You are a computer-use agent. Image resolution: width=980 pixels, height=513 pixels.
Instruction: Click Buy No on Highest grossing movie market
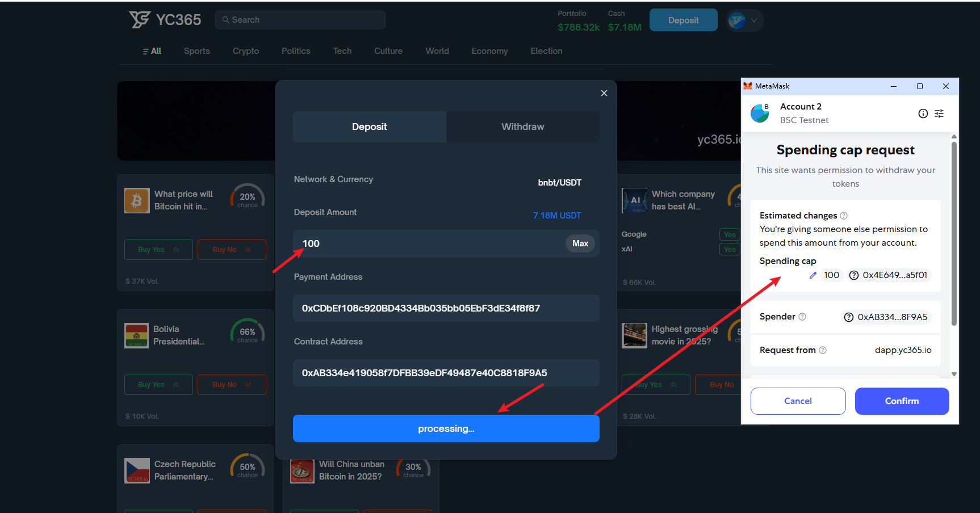(x=718, y=385)
